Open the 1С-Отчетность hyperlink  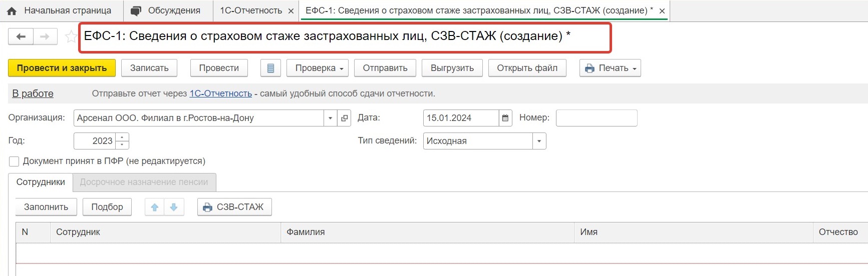(x=220, y=93)
